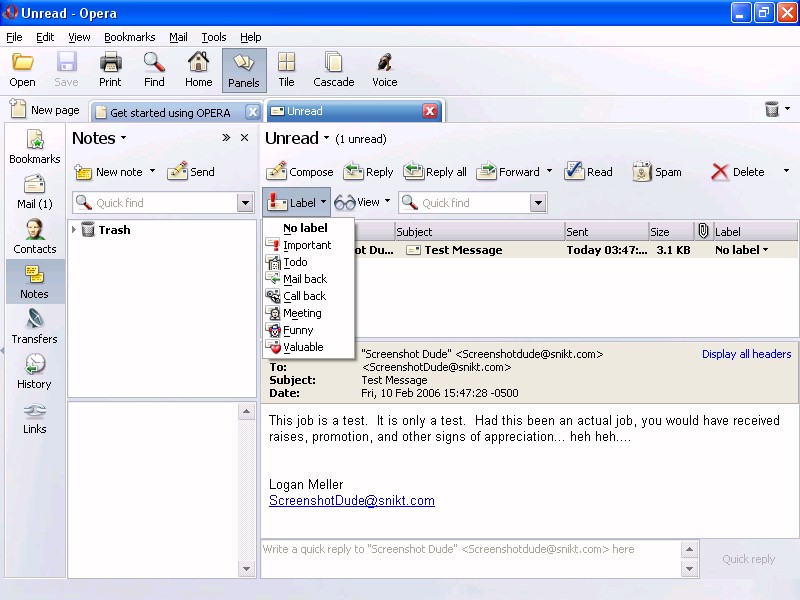Expand the Trash tree item

[x=74, y=230]
